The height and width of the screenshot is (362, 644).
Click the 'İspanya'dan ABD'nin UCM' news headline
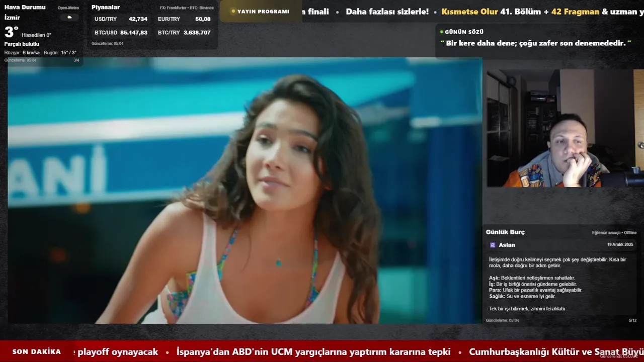[x=313, y=352]
